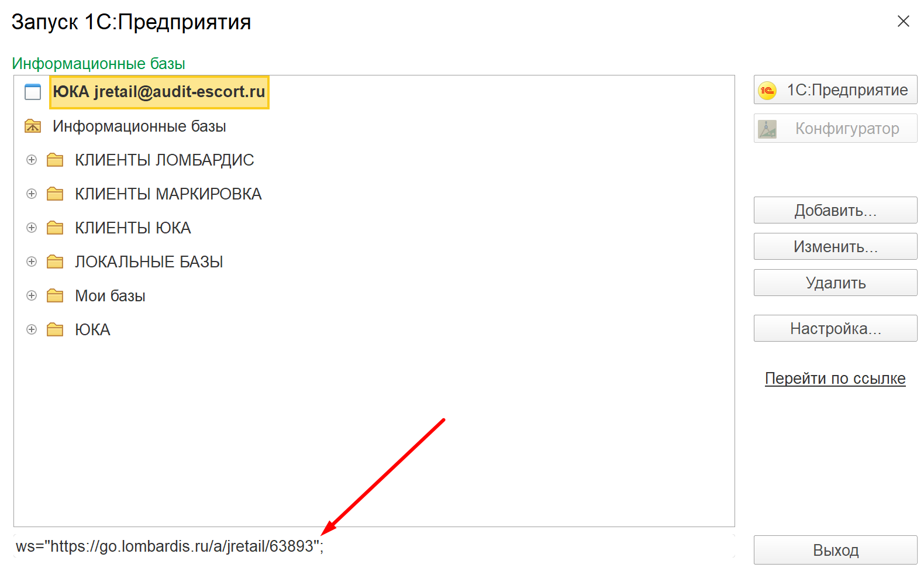924x571 pixels.
Task: Click the folder icon of КЛИЕНТЫ МАРКИРОВКА
Action: (55, 194)
